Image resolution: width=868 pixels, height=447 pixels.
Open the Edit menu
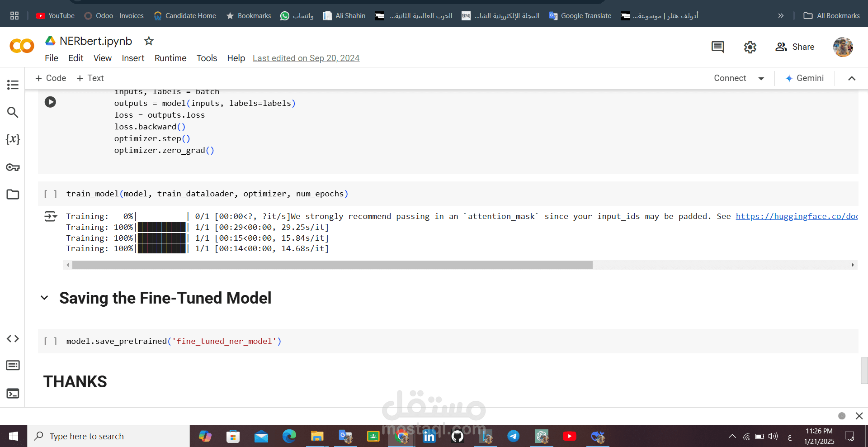point(75,58)
